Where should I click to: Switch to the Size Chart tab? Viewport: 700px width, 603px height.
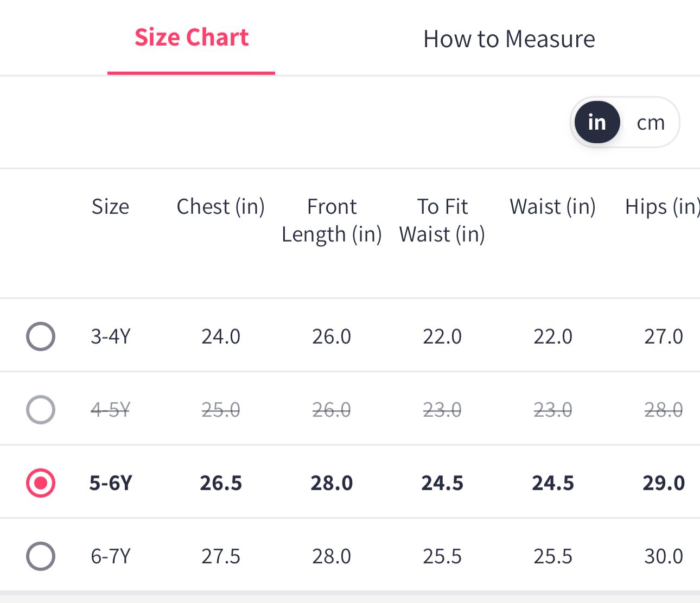pyautogui.click(x=192, y=38)
